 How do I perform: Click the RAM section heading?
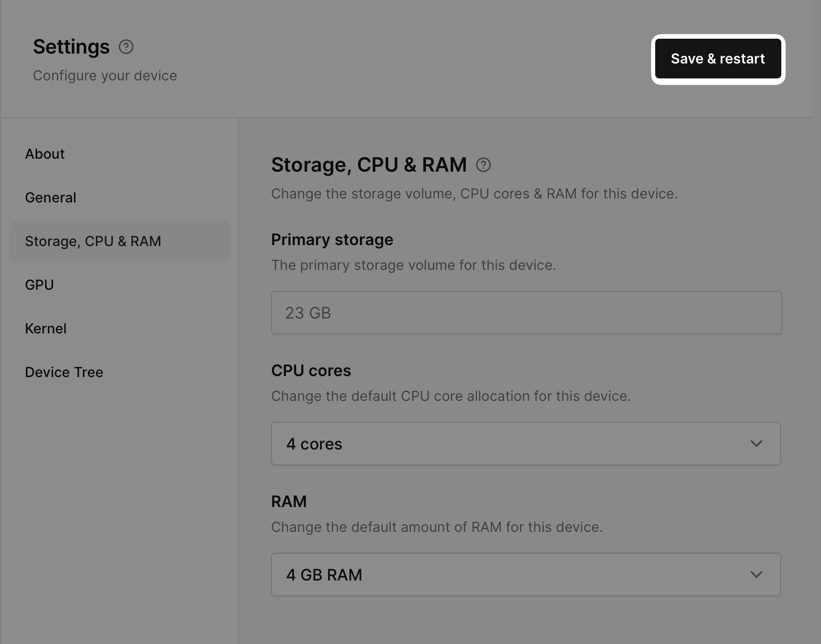point(289,501)
